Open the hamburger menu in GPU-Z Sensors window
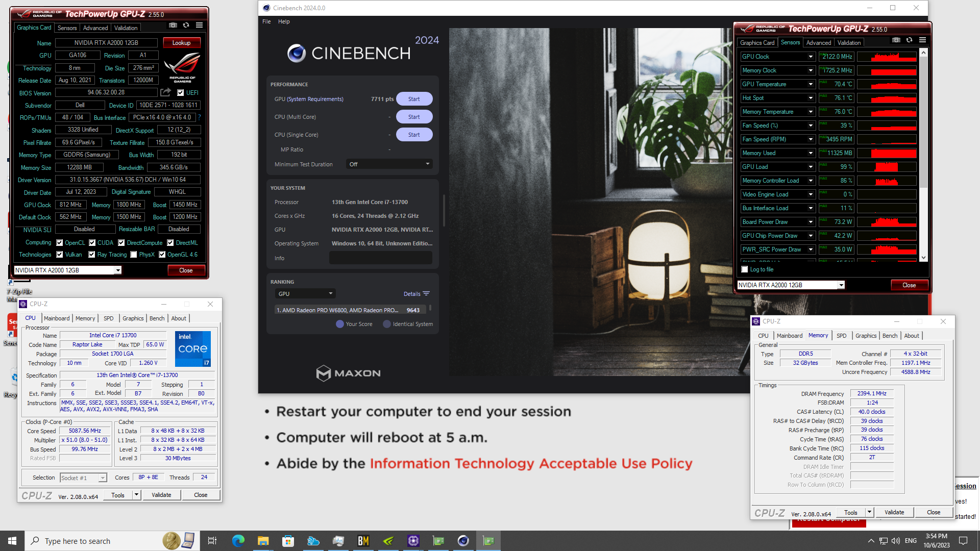 (x=922, y=40)
